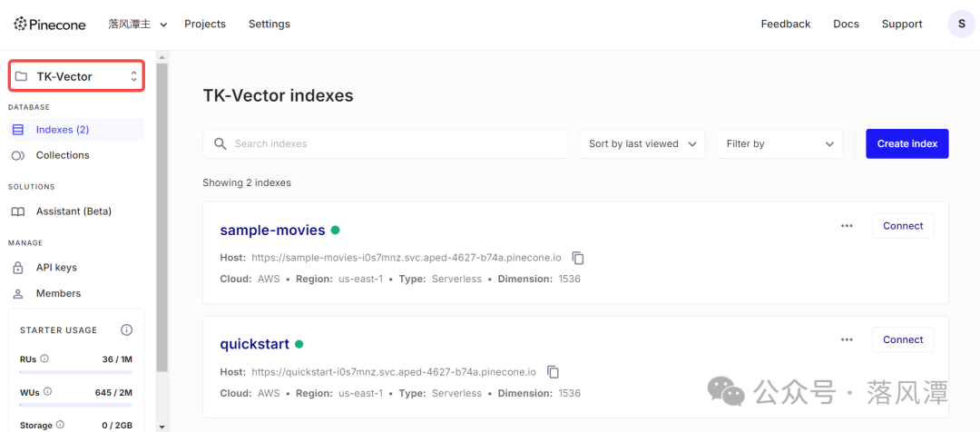Go to the Collections sidebar item
This screenshot has width=980, height=432.
pyautogui.click(x=63, y=155)
